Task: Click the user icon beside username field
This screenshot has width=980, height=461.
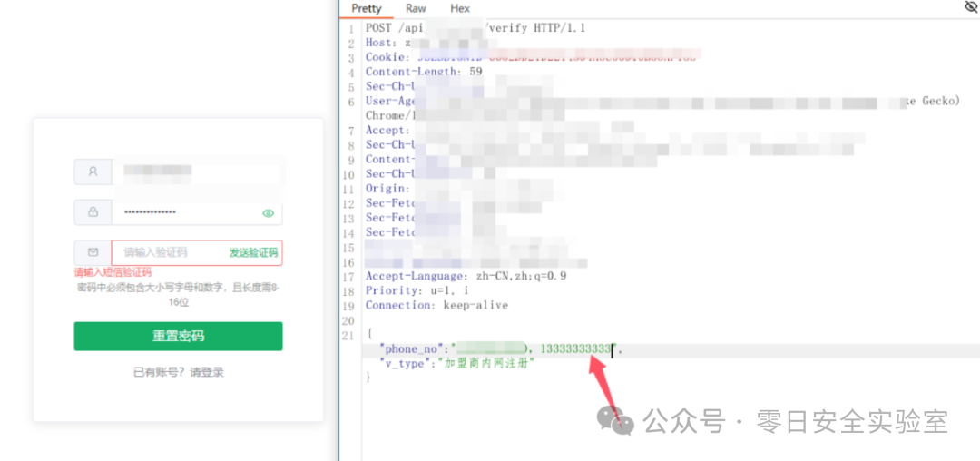Action: tap(93, 172)
